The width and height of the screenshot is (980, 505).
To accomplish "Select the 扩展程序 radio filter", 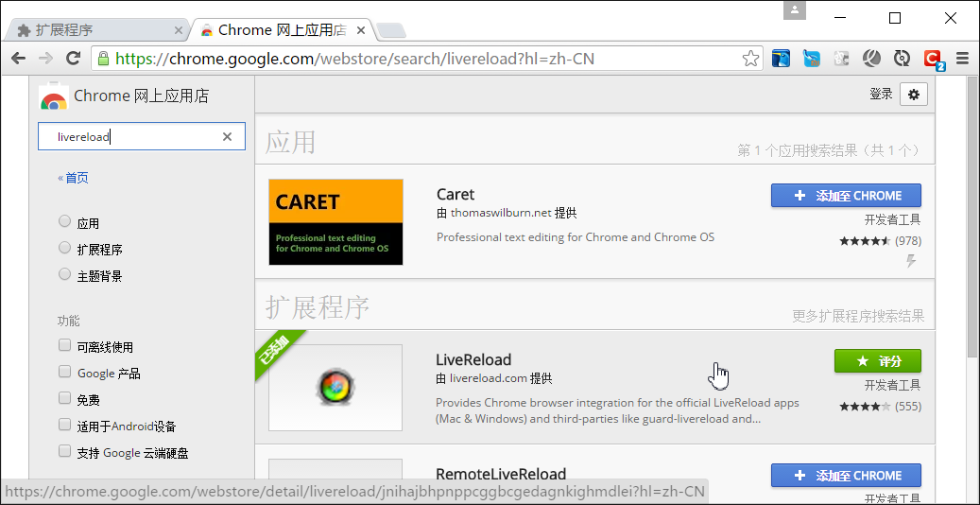I will [x=64, y=247].
